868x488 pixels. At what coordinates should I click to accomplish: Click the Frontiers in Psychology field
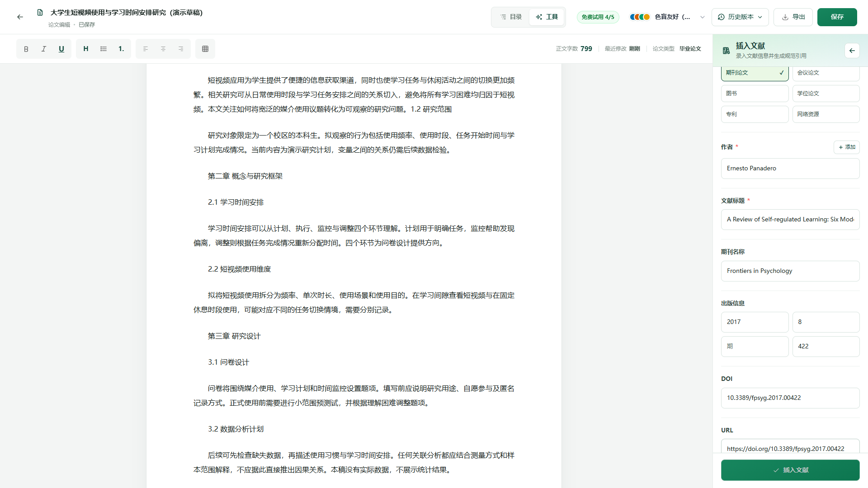click(x=790, y=271)
